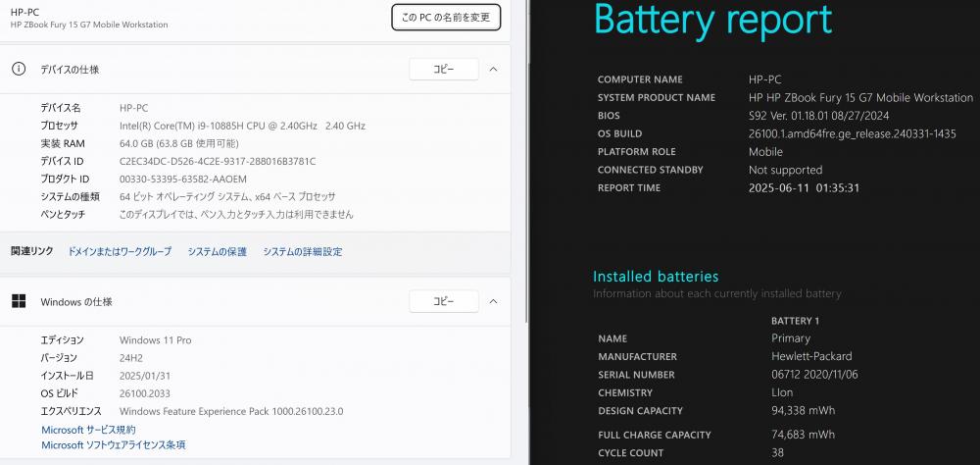Select COMPUTER NAME value HP-PC in report
Viewport: 980px width, 465px height.
765,79
